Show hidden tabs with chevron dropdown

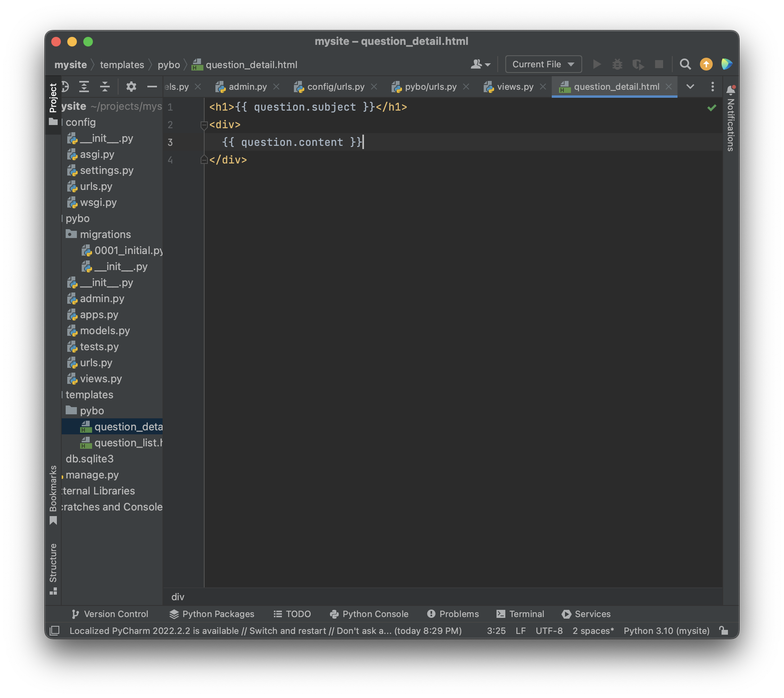[x=690, y=87]
